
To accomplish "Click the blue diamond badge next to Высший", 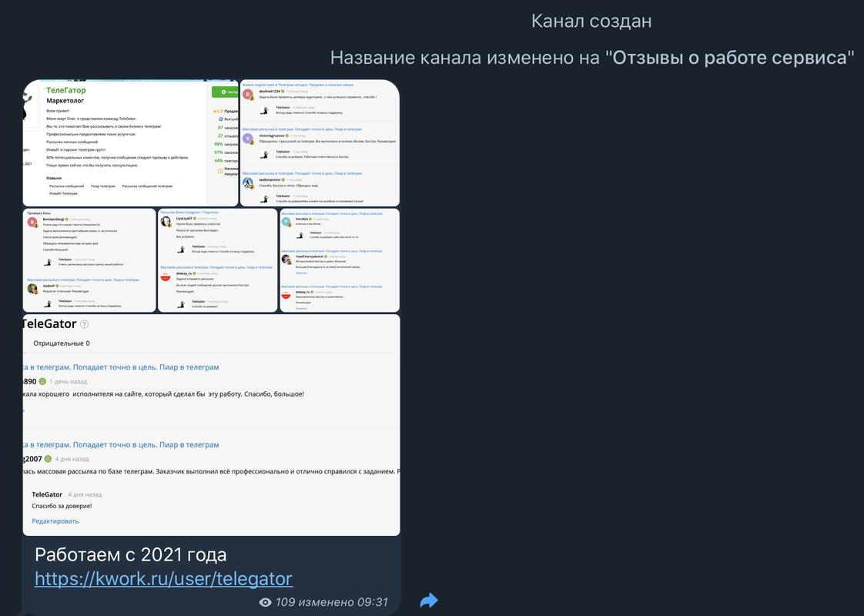I will [x=219, y=119].
